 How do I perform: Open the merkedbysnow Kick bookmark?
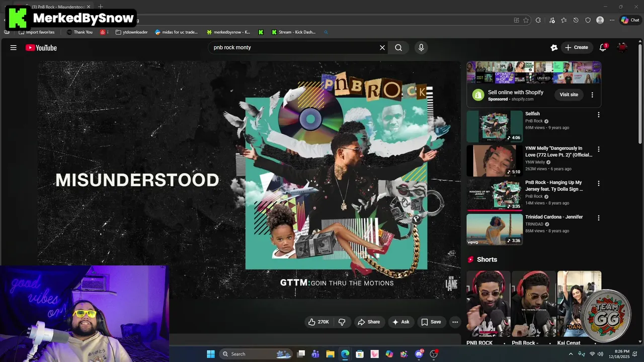(x=228, y=32)
